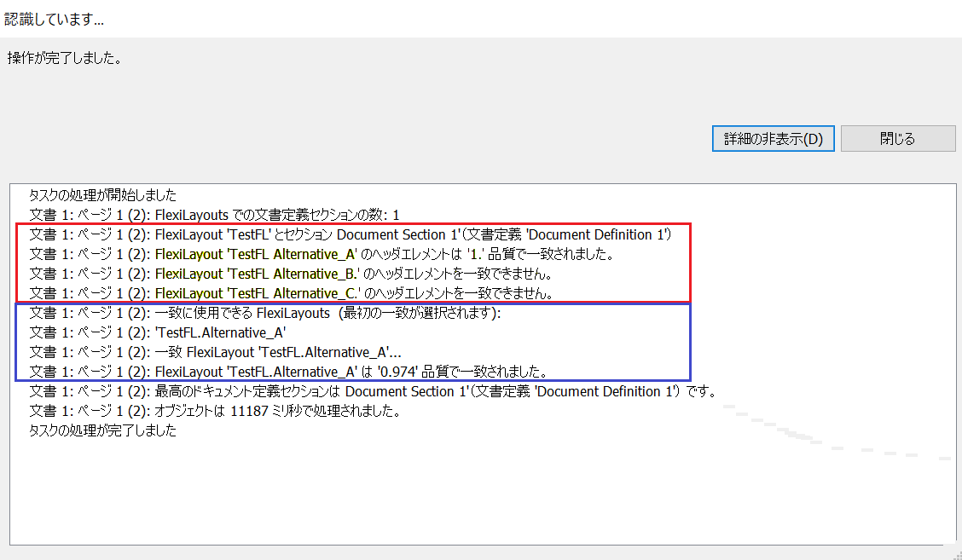Image resolution: width=962 pixels, height=560 pixels.
Task: Select log line 'TestFL Alternative_A' のヘッダエレメント
Action: (x=322, y=254)
